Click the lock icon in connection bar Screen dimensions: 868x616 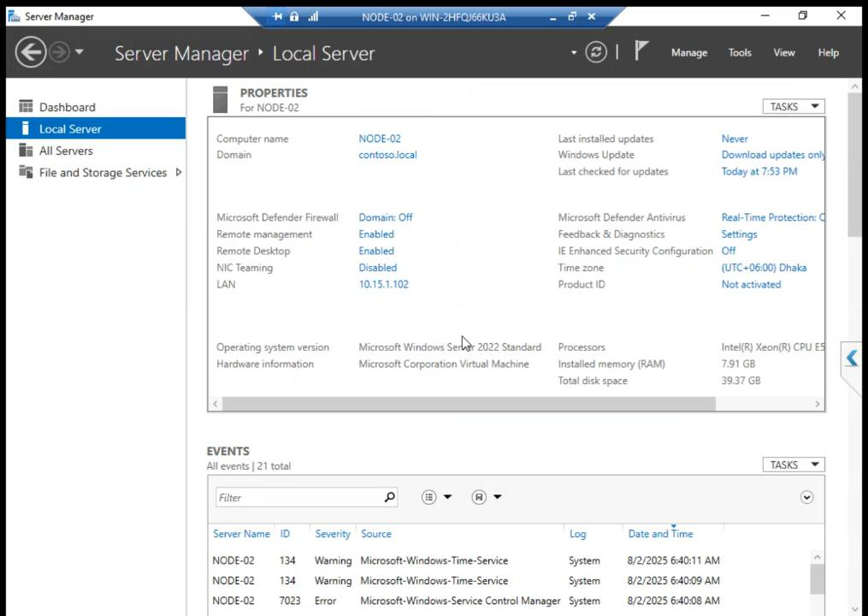(x=294, y=16)
